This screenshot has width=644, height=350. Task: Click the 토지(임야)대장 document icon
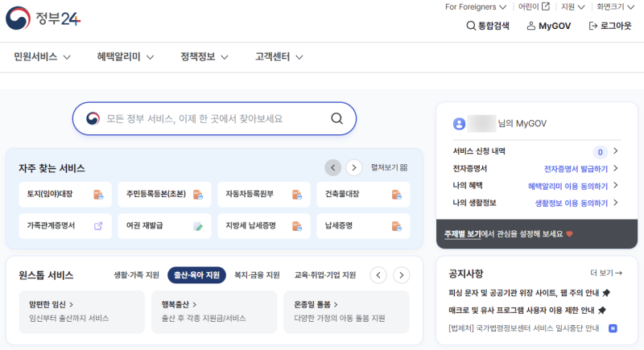(x=98, y=195)
